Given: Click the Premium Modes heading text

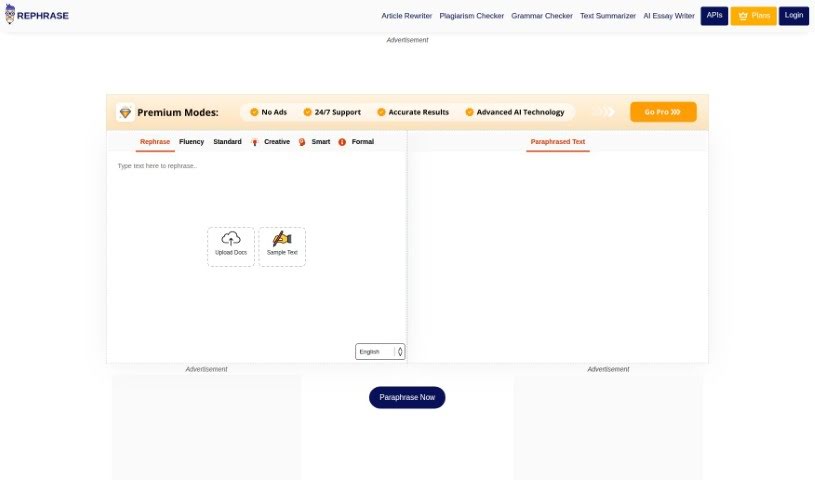Looking at the screenshot, I should tap(178, 112).
